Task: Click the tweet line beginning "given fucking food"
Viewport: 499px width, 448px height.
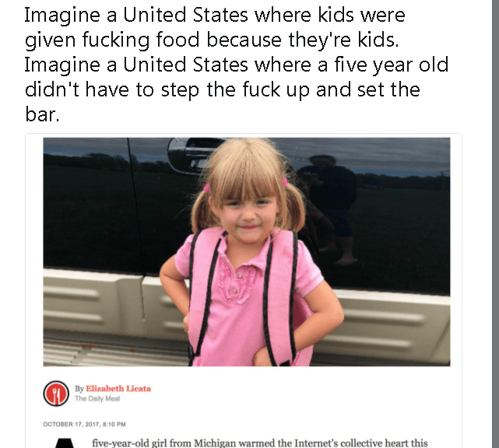Action: point(212,40)
